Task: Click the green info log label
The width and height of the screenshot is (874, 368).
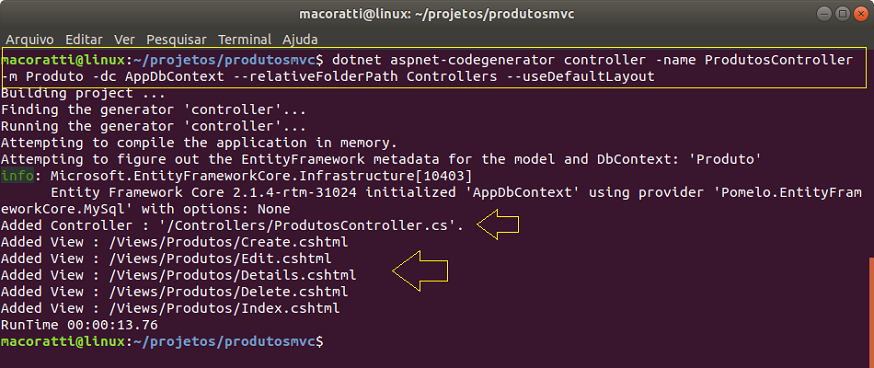Action: [17, 177]
